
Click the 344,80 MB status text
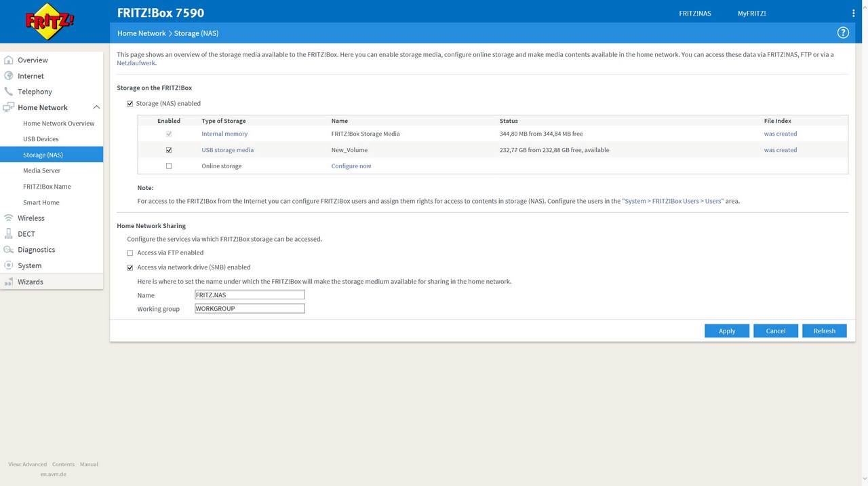(541, 134)
